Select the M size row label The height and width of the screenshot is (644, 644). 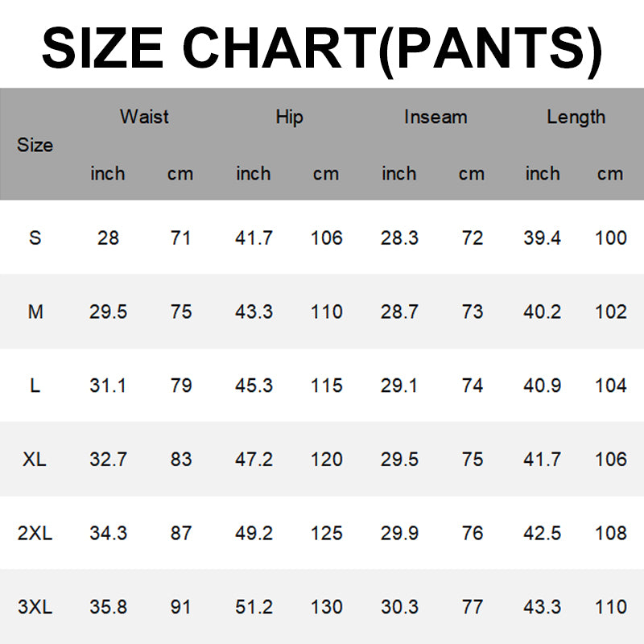tap(35, 312)
